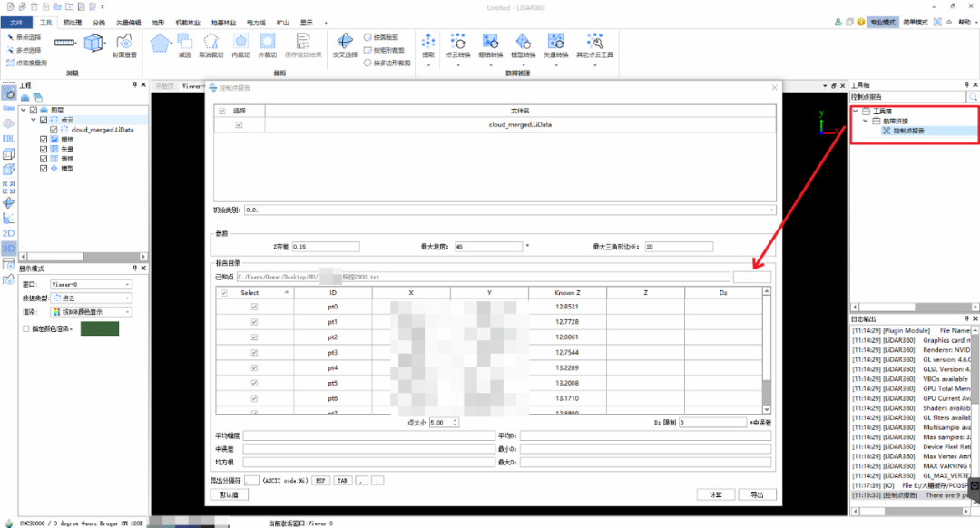
Task: Click the toolbox search field
Action: [x=907, y=97]
